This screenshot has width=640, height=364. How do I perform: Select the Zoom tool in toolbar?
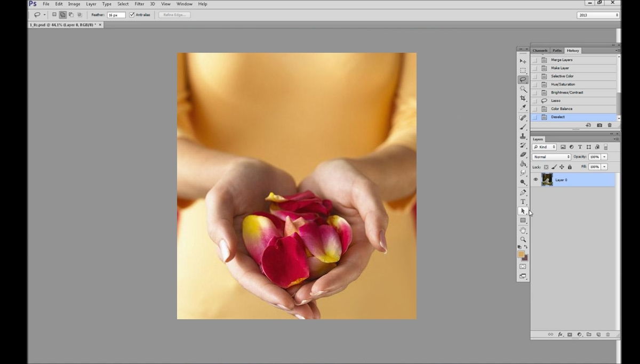coord(523,239)
